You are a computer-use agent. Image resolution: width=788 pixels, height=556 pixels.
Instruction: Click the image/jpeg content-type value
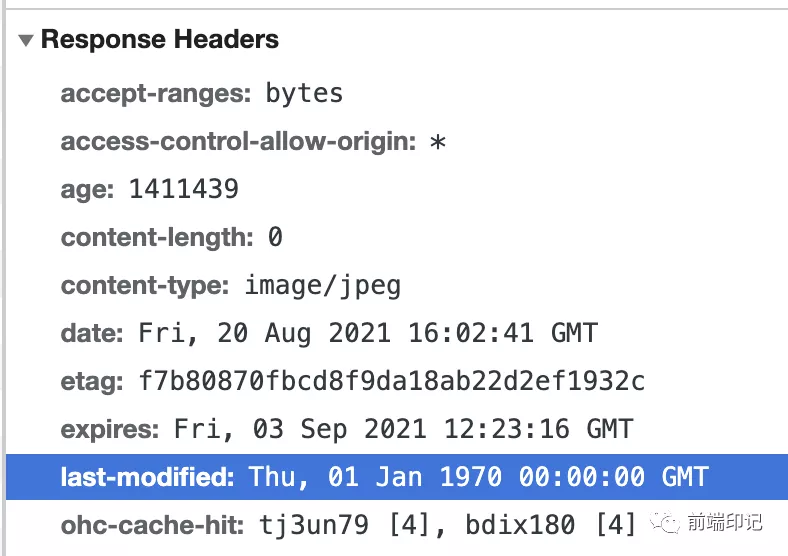coord(323,285)
